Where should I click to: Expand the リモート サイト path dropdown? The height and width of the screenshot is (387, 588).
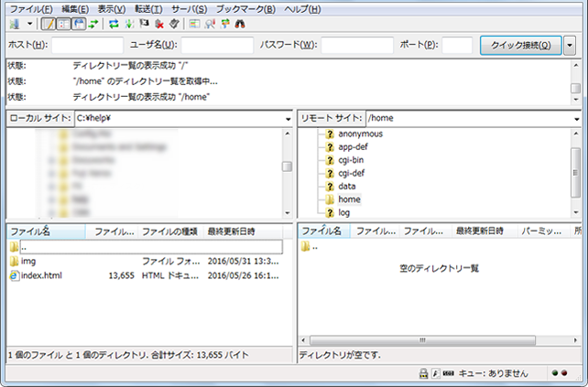click(576, 119)
